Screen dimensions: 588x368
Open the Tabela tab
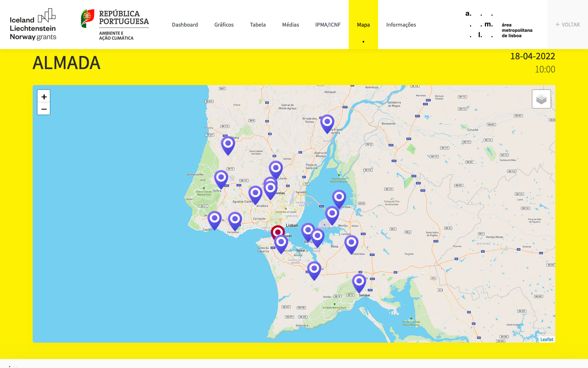click(258, 25)
